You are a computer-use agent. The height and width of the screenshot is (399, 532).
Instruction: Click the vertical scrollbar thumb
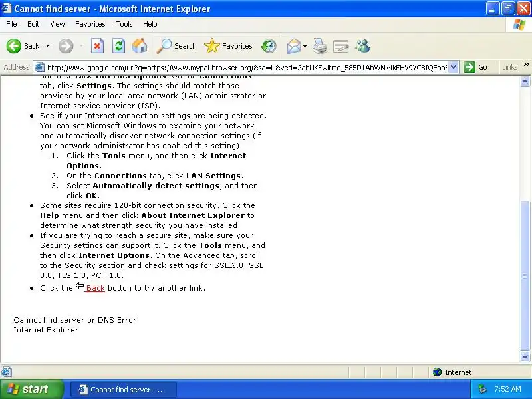point(525,276)
